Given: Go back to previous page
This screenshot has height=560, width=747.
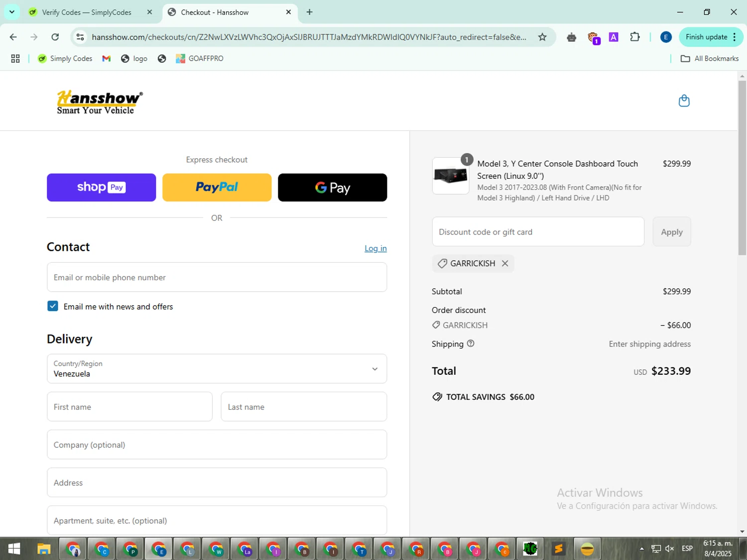Looking at the screenshot, I should (13, 37).
